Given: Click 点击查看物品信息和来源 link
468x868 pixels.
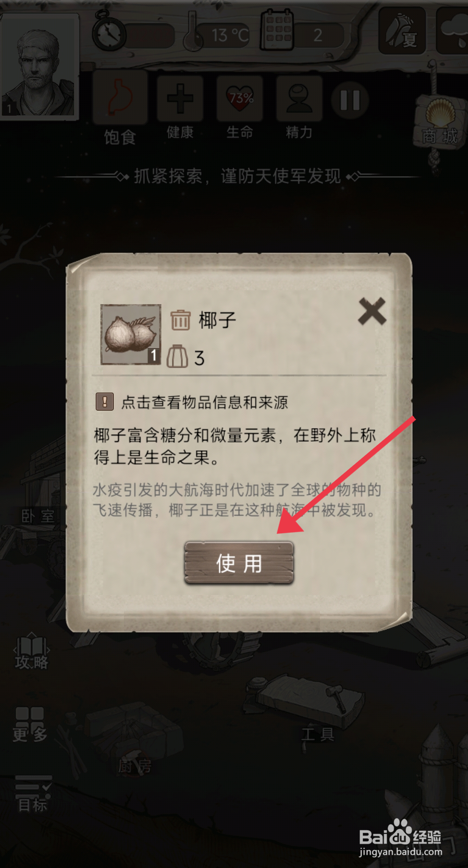Looking at the screenshot, I should point(205,402).
